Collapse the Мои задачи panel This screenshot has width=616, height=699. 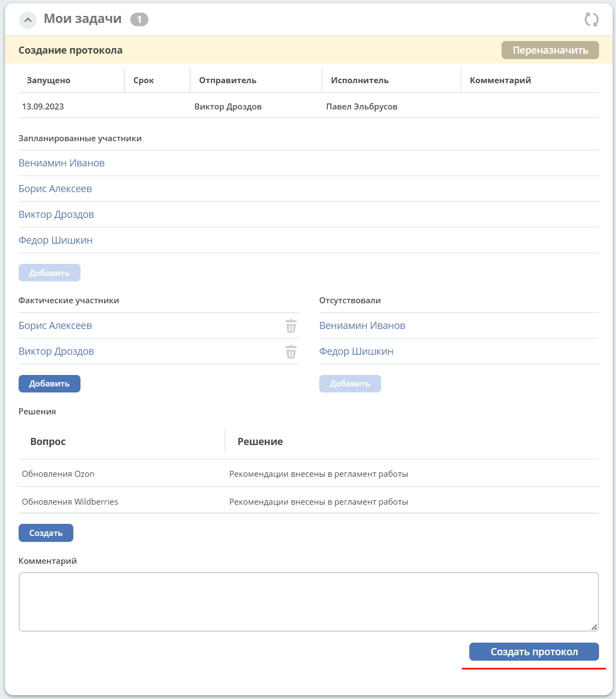(x=27, y=20)
